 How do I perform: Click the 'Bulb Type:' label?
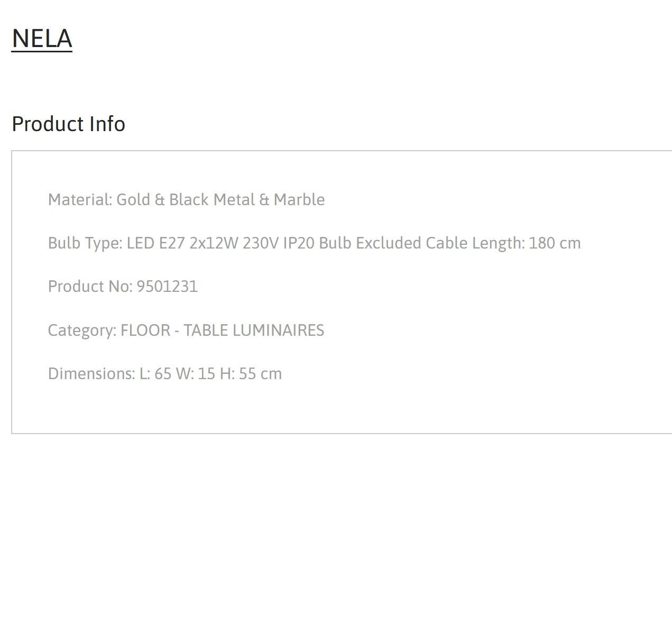[85, 243]
